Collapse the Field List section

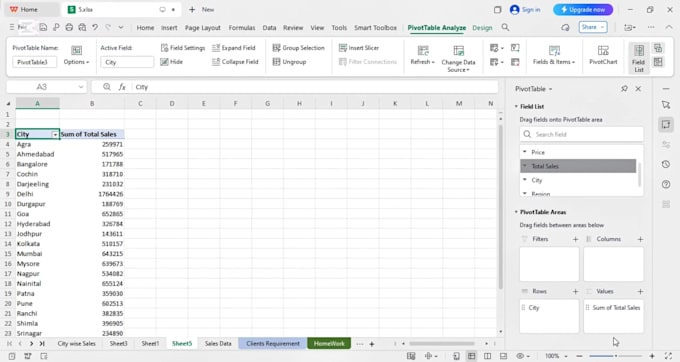(516, 106)
